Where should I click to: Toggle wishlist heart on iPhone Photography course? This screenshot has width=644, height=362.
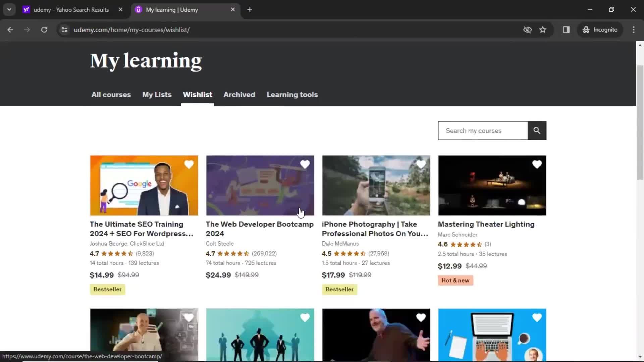(x=421, y=164)
